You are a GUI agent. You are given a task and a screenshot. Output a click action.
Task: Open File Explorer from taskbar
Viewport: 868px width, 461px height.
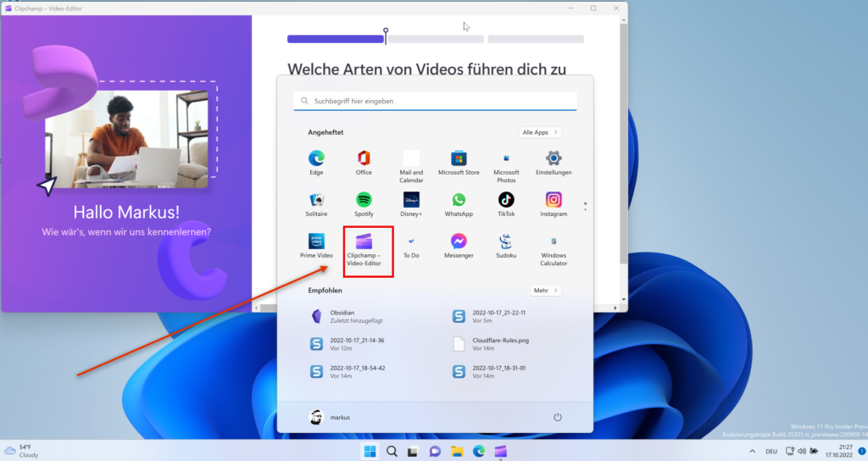457,452
